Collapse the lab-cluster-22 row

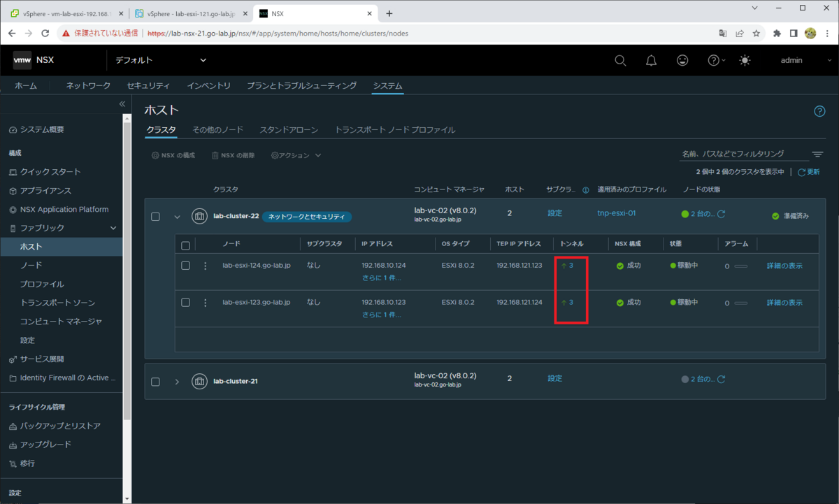pos(177,217)
